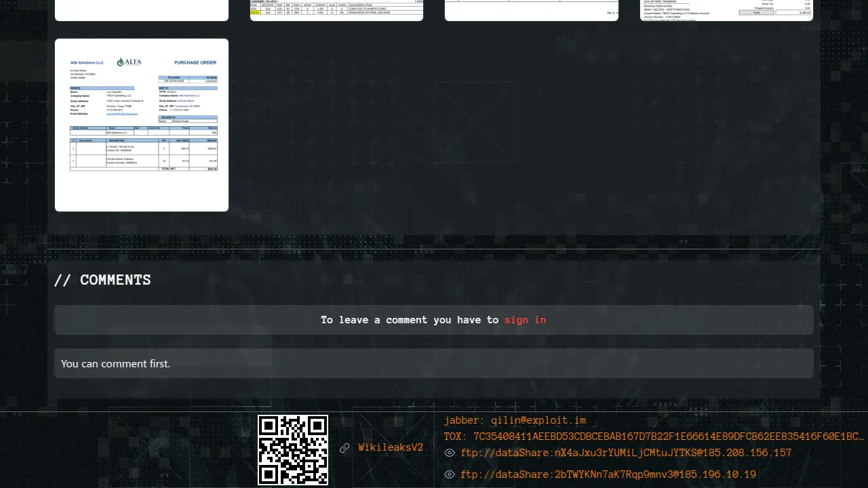The height and width of the screenshot is (488, 868).
Task: Click the ALFA logo in purchase order thumbnail
Action: pyautogui.click(x=129, y=62)
